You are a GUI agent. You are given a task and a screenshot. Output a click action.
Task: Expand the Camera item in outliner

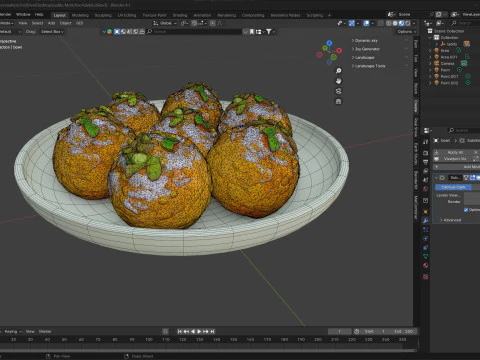(x=430, y=63)
